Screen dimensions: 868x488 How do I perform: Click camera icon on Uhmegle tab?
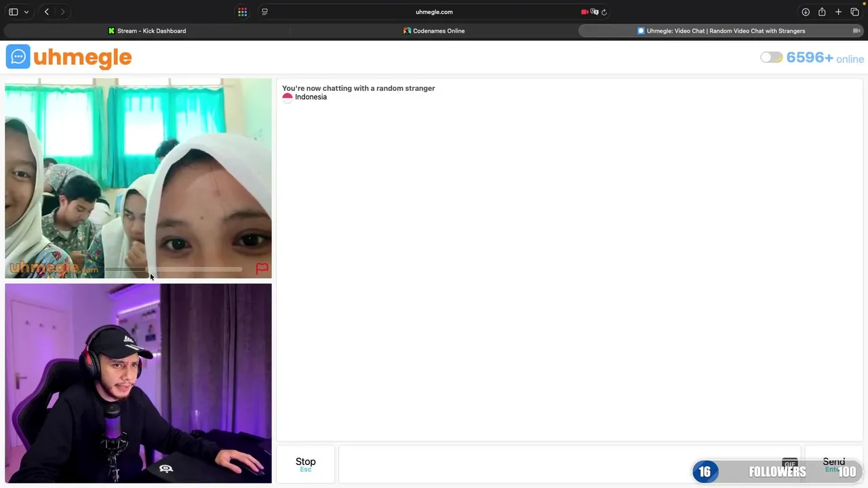[856, 30]
